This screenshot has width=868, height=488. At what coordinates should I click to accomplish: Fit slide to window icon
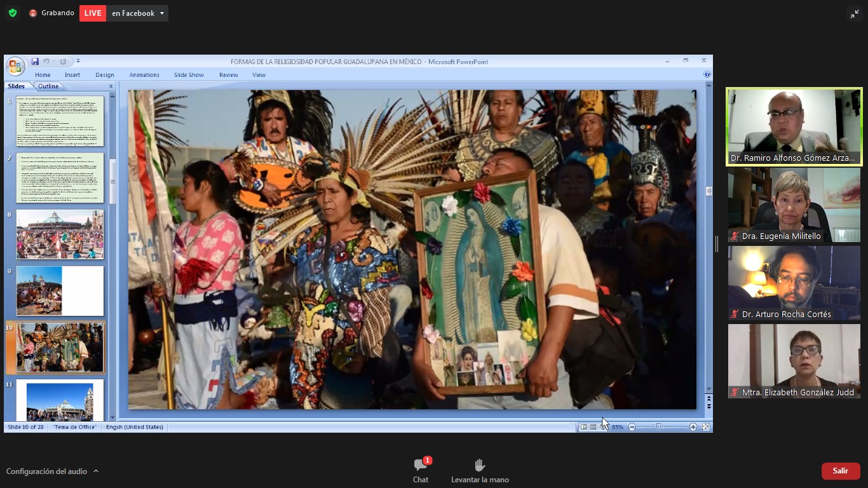tap(706, 427)
